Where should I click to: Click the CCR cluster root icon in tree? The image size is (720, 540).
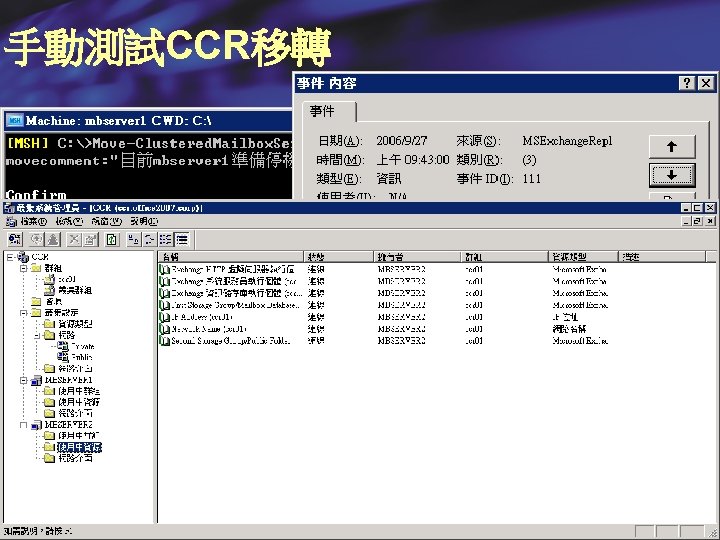point(23,257)
